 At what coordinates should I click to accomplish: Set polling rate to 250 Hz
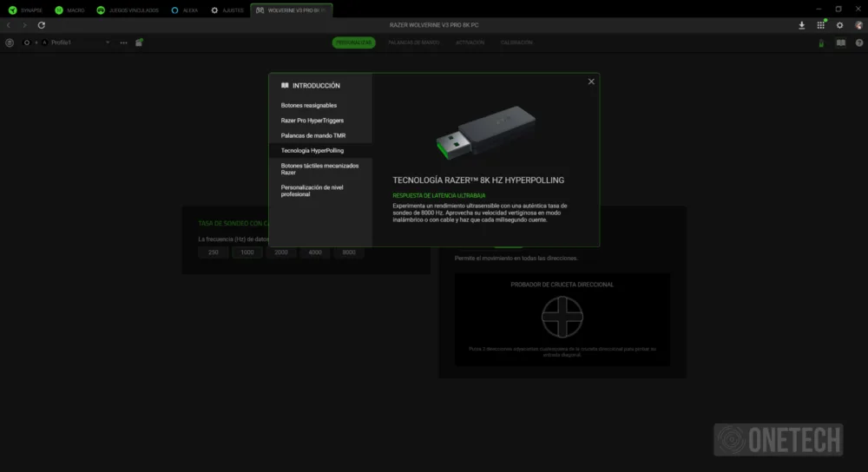[x=214, y=252]
